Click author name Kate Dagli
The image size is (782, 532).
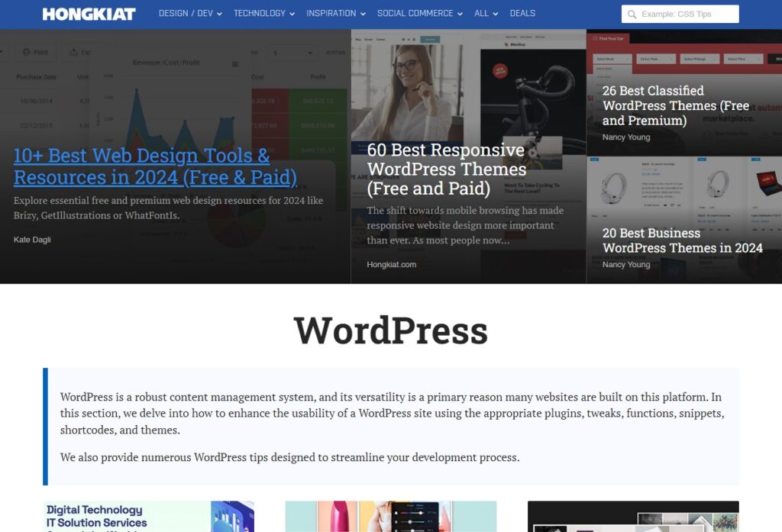[x=32, y=240]
